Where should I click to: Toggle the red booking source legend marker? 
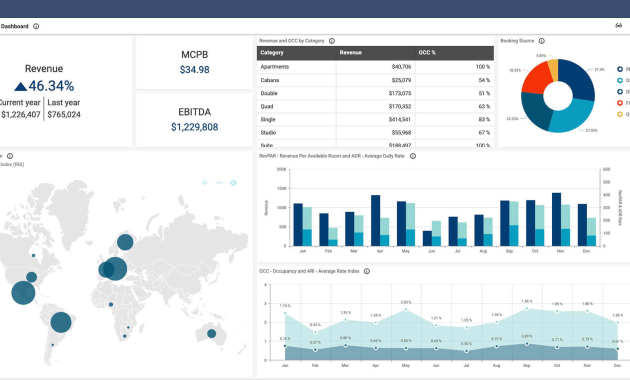(620, 103)
